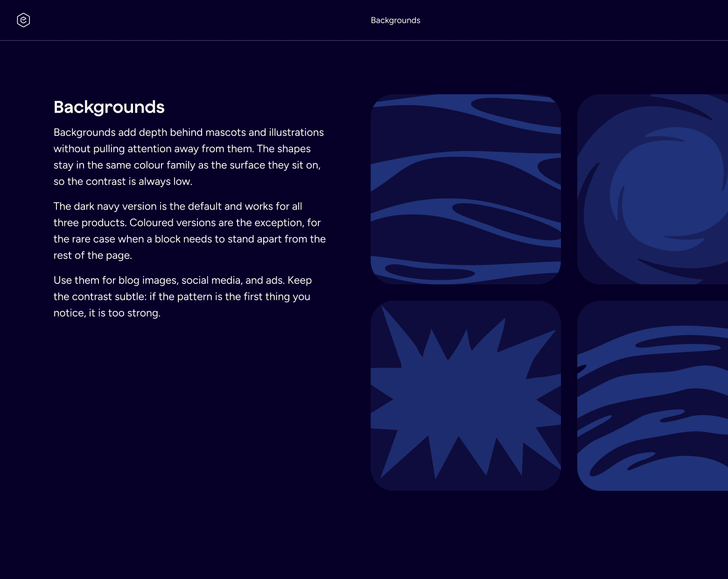Select the swirl vortex background thumbnail
The image size is (728, 579).
652,189
